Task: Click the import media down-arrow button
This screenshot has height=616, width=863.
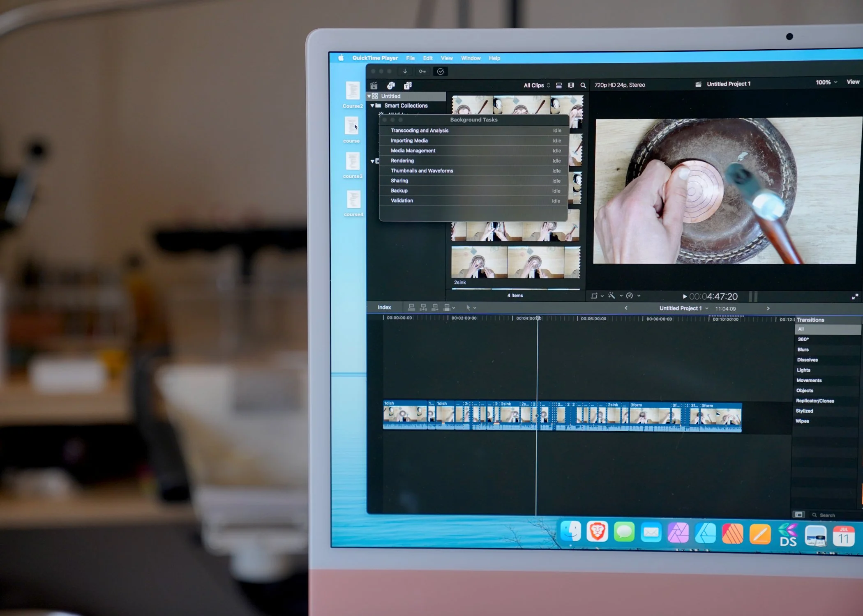Action: 405,71
